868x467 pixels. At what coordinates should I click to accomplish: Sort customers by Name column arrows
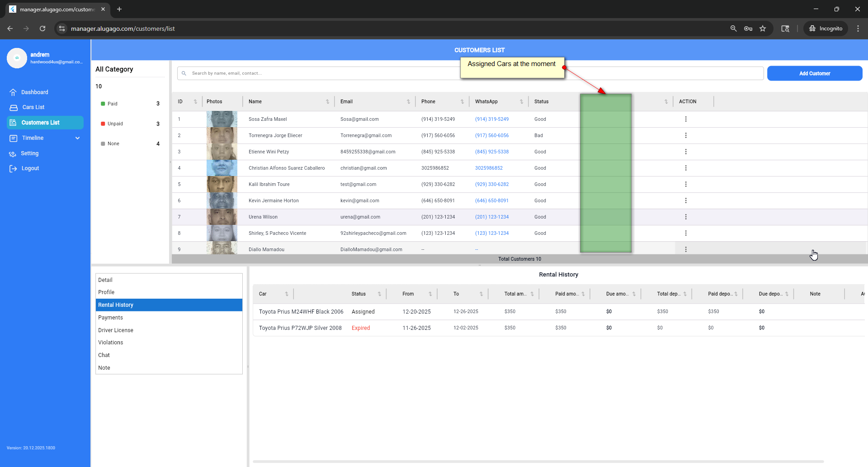327,102
